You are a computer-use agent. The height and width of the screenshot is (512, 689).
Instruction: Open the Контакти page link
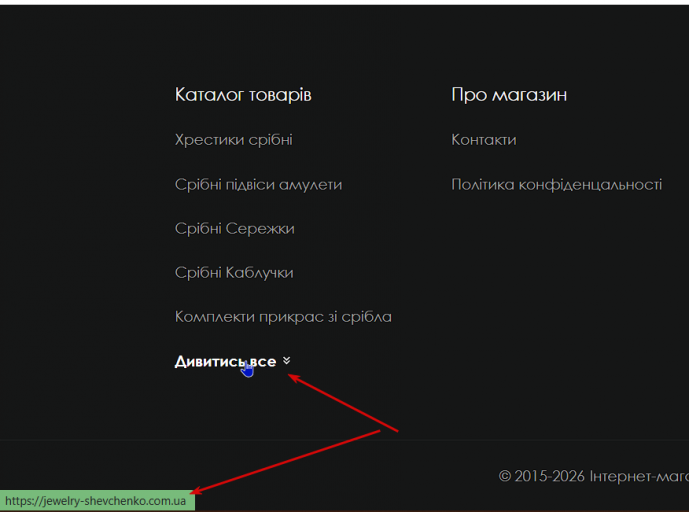point(484,140)
